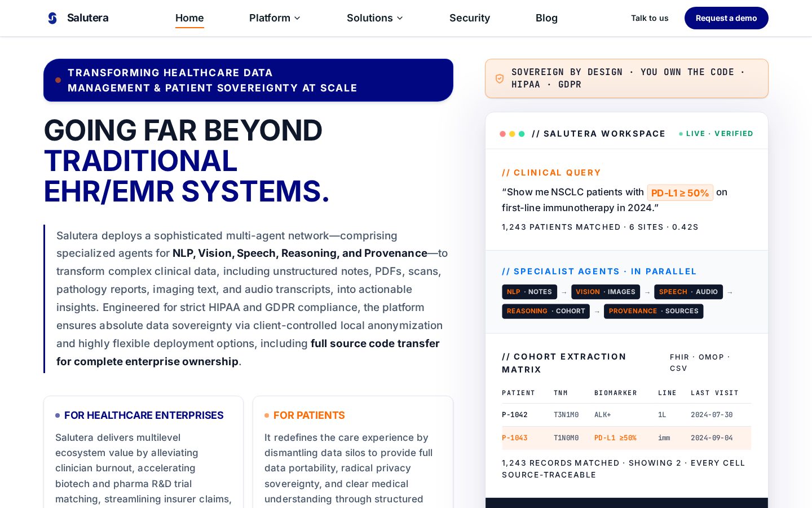Viewport: 812px width, 508px height.
Task: Open the Security nav item
Action: coord(470,18)
